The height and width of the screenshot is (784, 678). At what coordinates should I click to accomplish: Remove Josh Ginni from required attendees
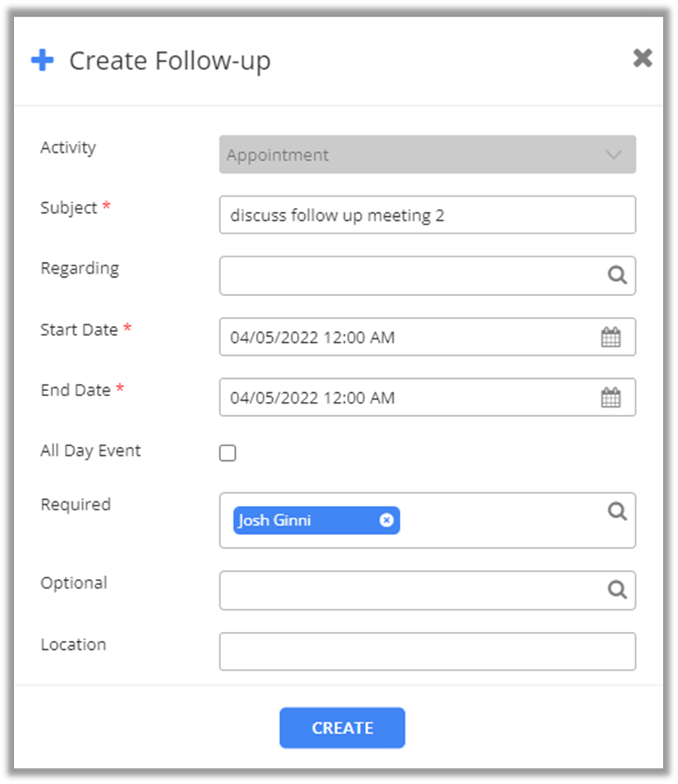(386, 520)
